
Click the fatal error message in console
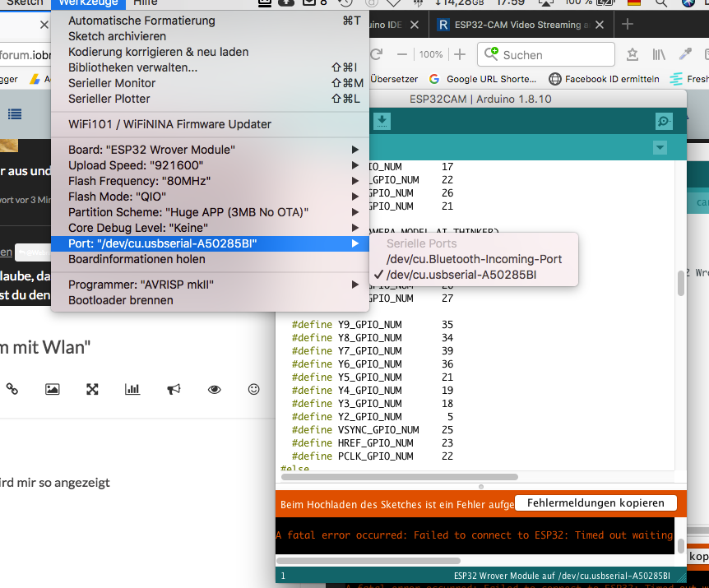coord(475,535)
